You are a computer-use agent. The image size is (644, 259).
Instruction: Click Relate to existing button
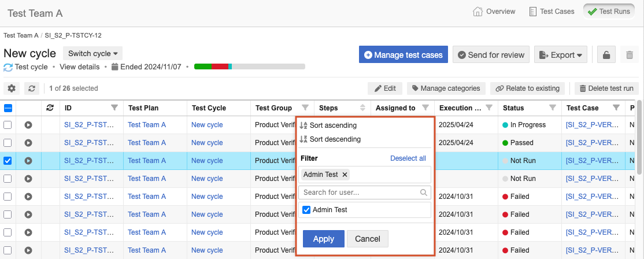527,88
